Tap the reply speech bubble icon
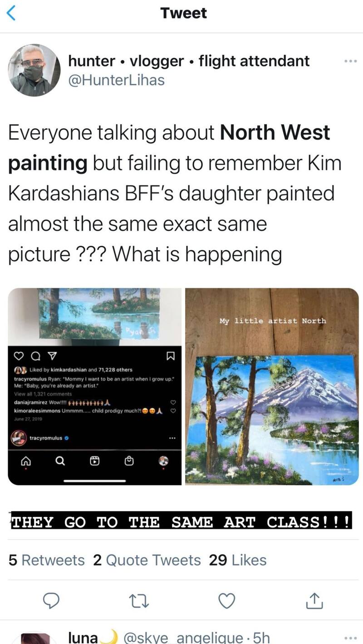363x644 pixels. 51,600
